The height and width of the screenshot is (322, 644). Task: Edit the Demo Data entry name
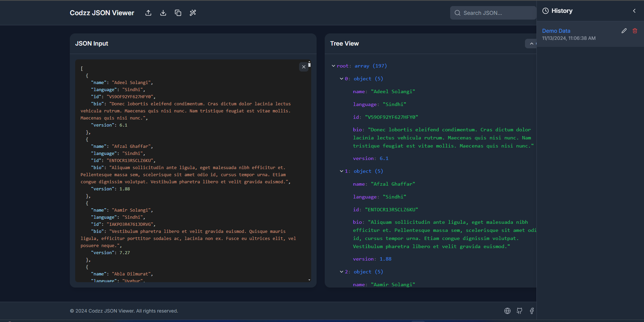point(624,31)
